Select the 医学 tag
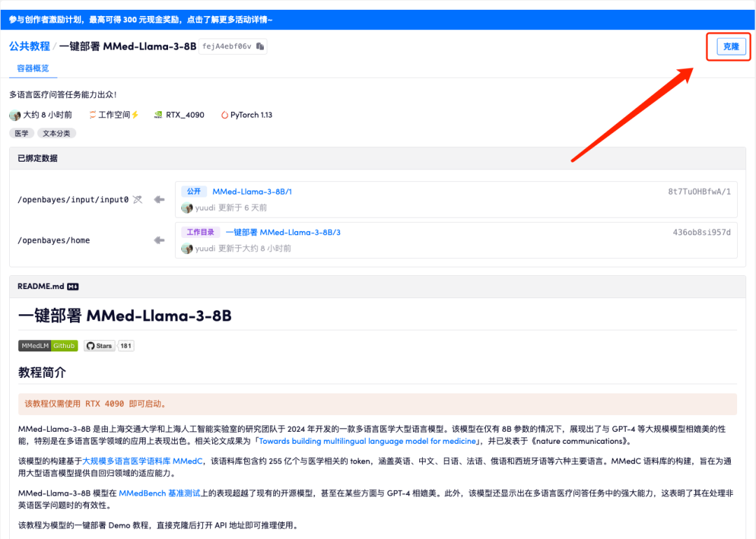This screenshot has width=756, height=539. (x=22, y=133)
